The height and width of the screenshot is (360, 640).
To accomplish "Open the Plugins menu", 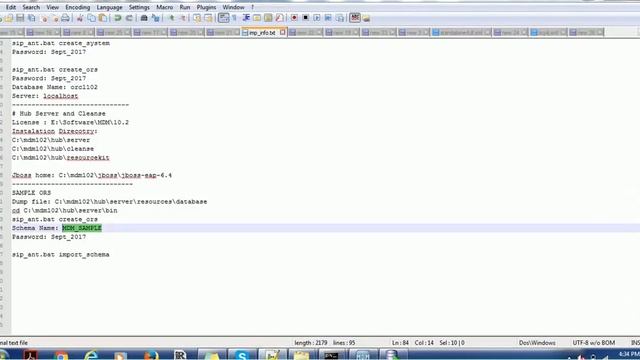I will click(206, 7).
